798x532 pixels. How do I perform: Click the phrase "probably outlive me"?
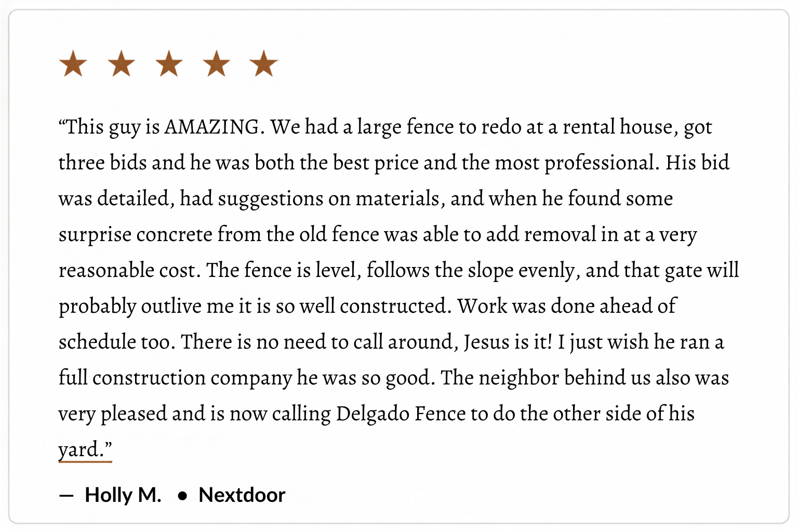146,307
